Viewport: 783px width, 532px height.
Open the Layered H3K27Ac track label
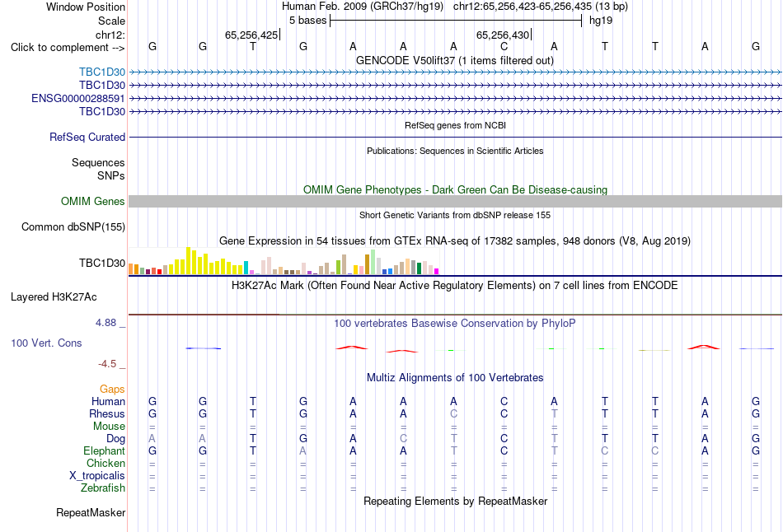(54, 297)
